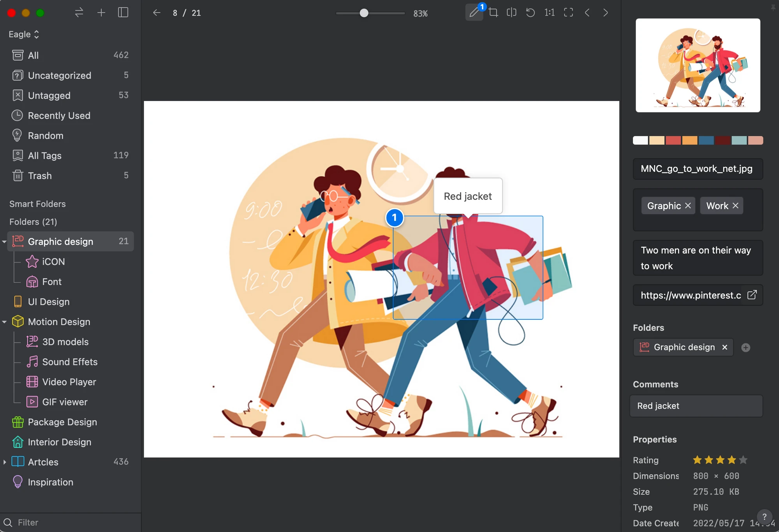Go to next image arrow
Screen dimensions: 779x532
coord(605,13)
